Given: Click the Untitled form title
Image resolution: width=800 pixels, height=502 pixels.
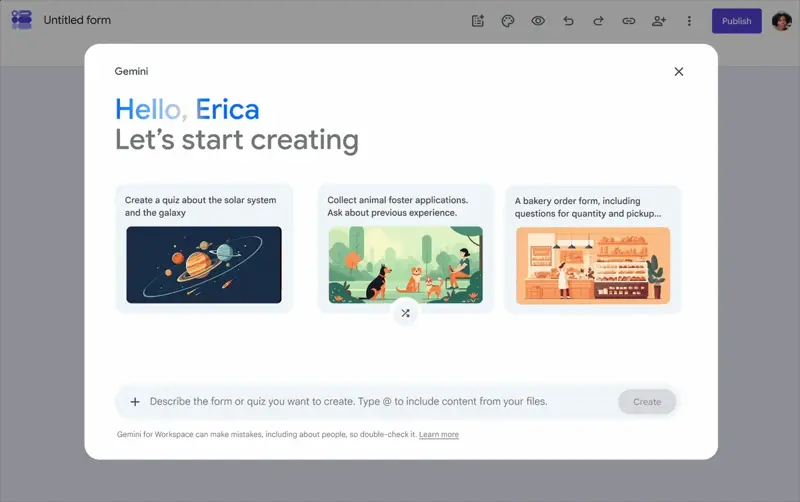Looking at the screenshot, I should 77,20.
